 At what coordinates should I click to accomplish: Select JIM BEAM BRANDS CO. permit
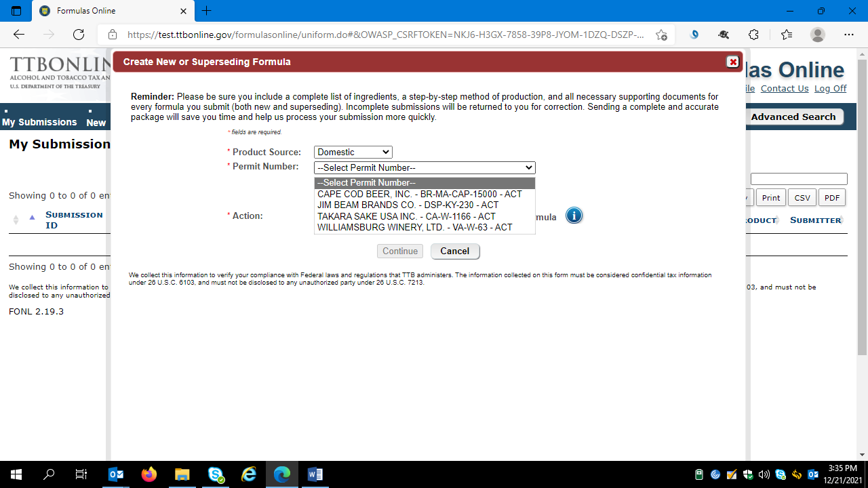click(425, 205)
